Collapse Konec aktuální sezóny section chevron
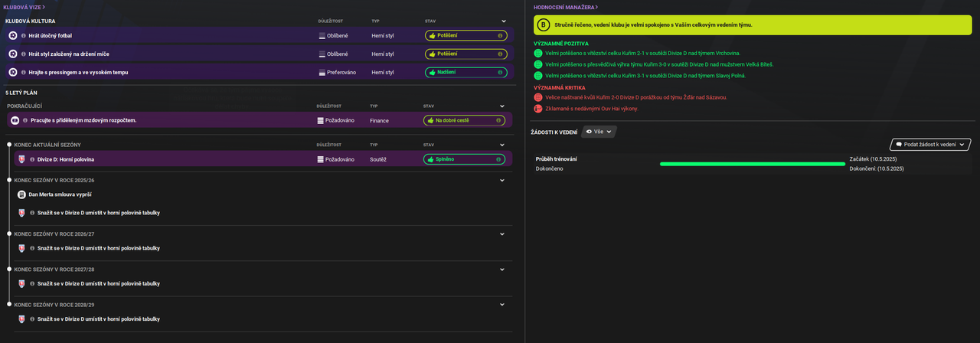 502,145
